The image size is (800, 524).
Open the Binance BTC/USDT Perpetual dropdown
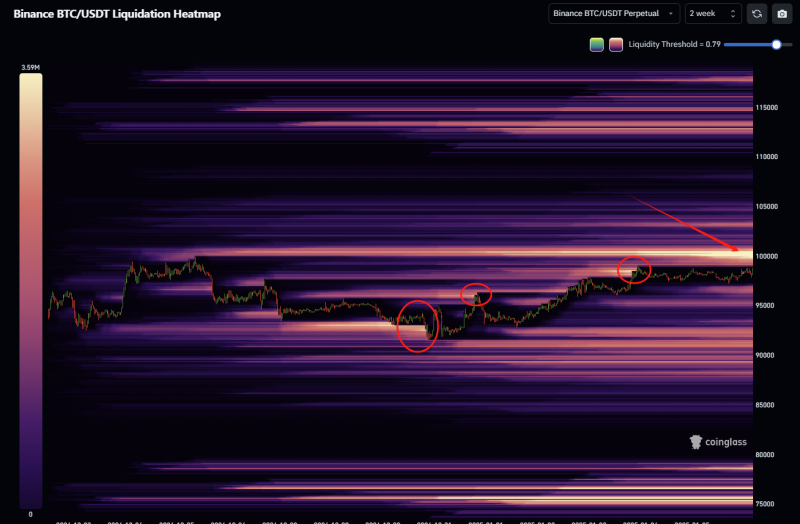coord(614,14)
